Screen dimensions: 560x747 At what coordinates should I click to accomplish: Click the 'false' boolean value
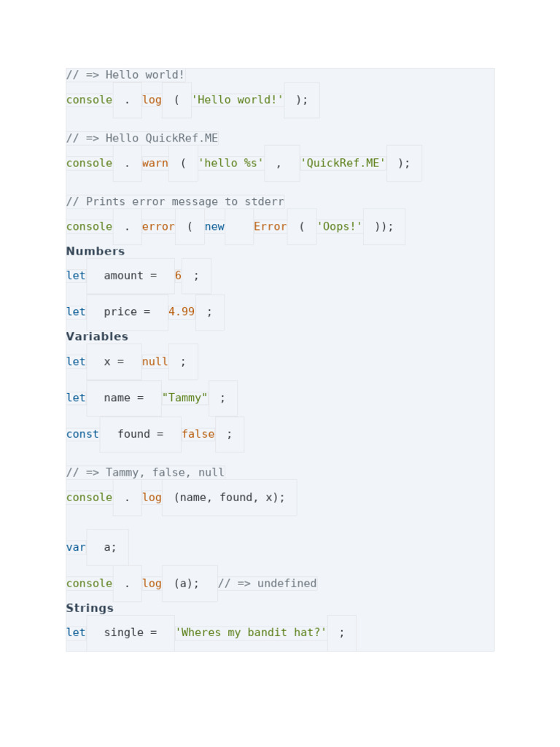pos(198,435)
